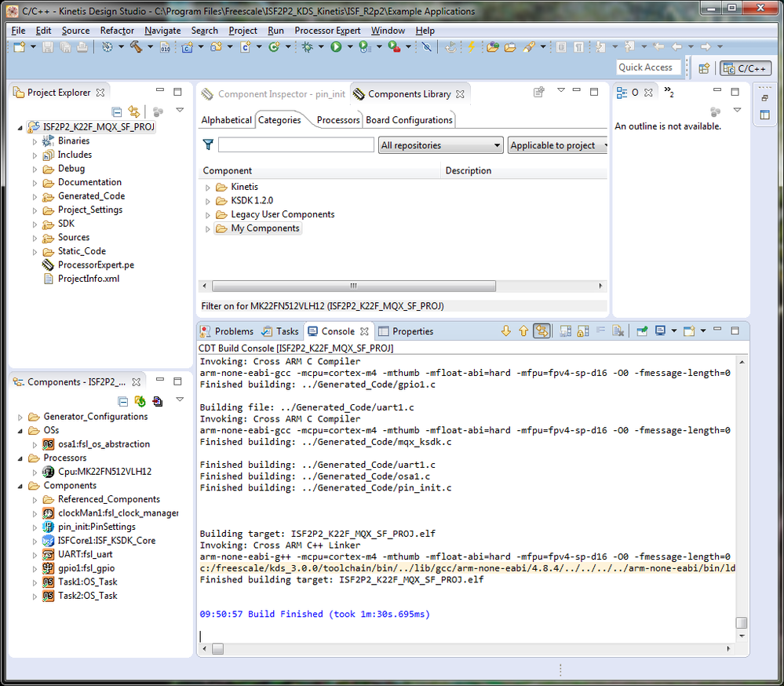This screenshot has width=784, height=686.
Task: Click the horizontal scrollbar in Components Library
Action: coord(353,286)
